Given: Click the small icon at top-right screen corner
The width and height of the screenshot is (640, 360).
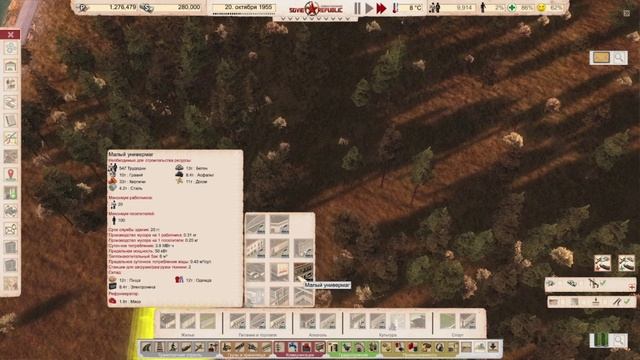Looking at the screenshot, I should pos(627,13).
